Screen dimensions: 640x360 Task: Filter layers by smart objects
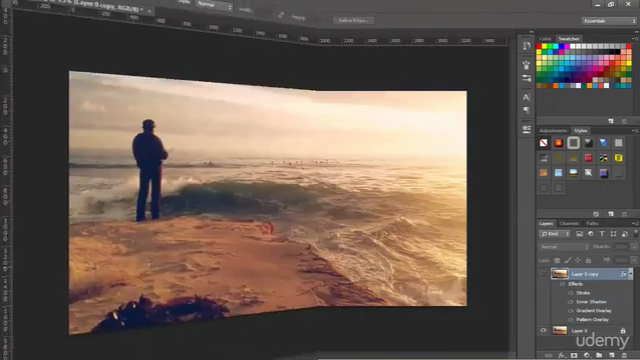pos(625,234)
